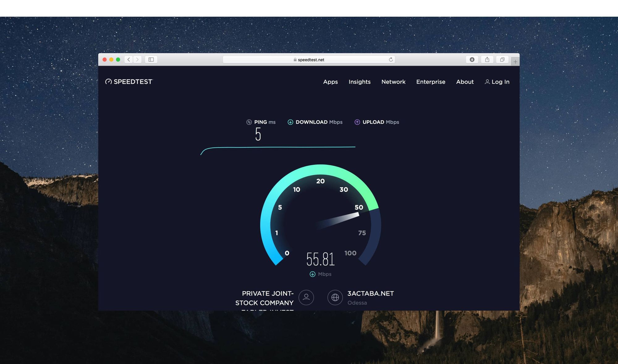Click the speedtest.net address bar input

click(309, 59)
